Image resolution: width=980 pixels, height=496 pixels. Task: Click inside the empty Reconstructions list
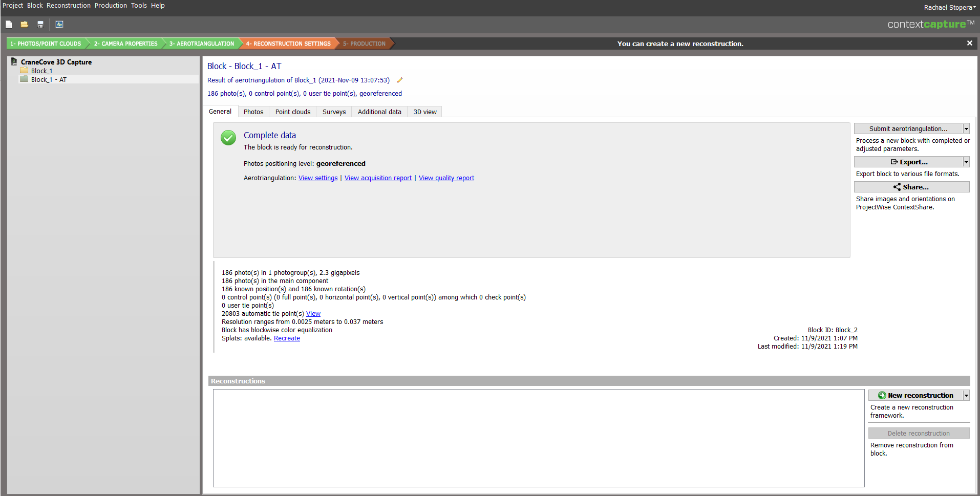tap(539, 438)
